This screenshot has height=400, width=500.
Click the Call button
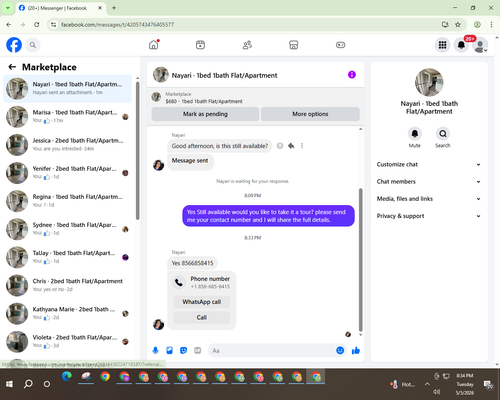[202, 317]
